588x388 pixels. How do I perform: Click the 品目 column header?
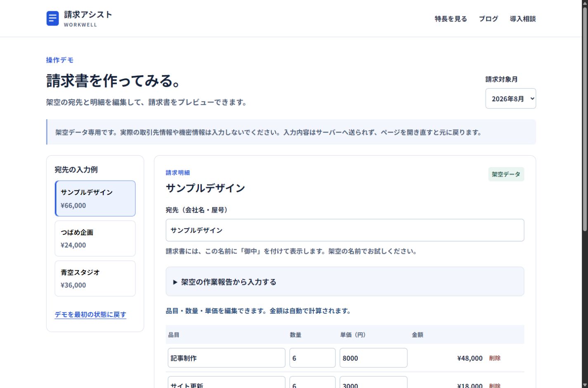click(174, 335)
